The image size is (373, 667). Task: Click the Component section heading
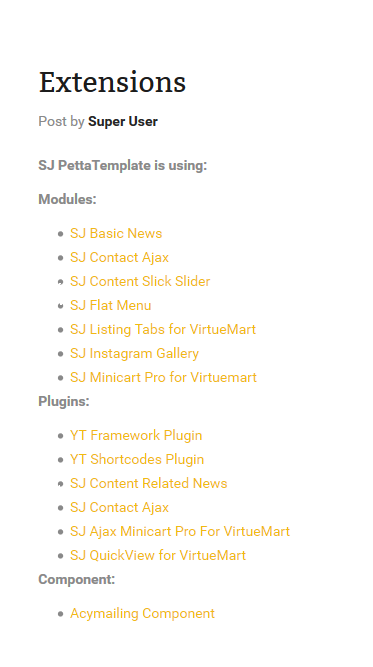tap(77, 579)
